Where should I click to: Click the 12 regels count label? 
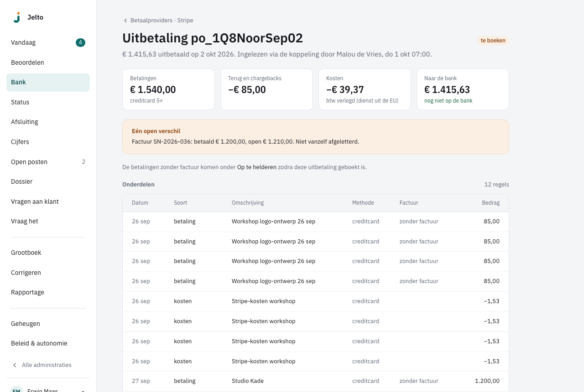pyautogui.click(x=497, y=185)
